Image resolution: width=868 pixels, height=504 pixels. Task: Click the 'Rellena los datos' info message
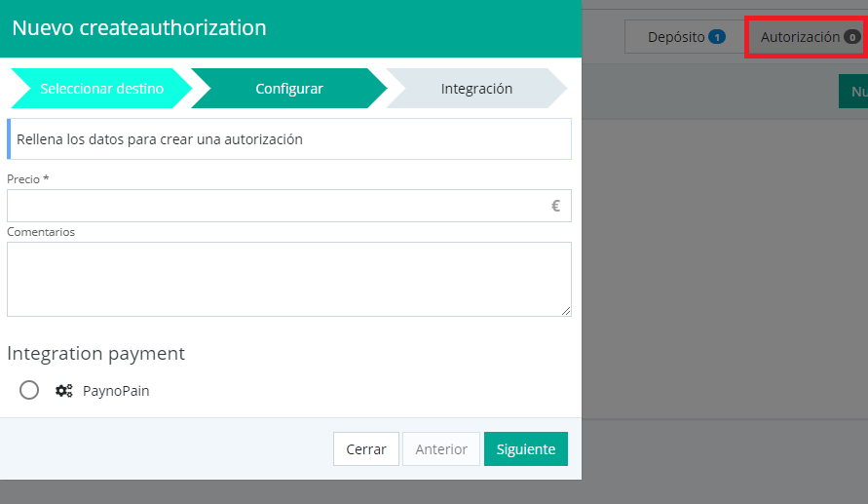pyautogui.click(x=289, y=139)
